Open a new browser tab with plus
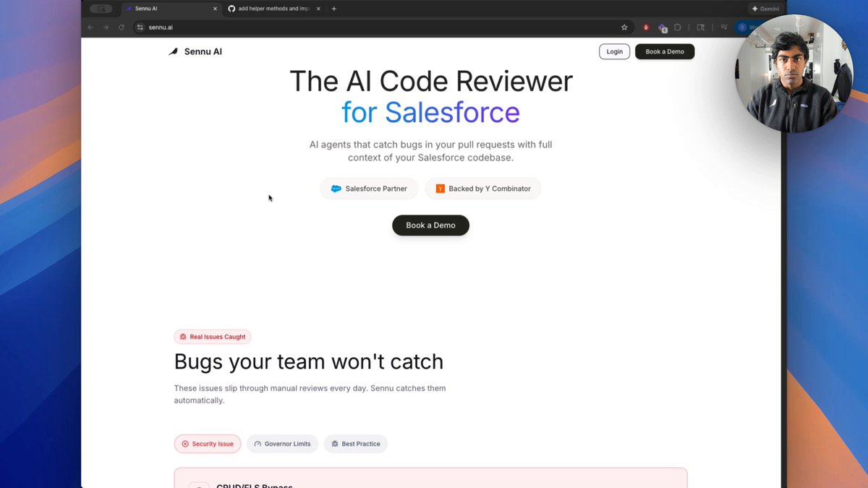The image size is (868, 488). tap(333, 9)
